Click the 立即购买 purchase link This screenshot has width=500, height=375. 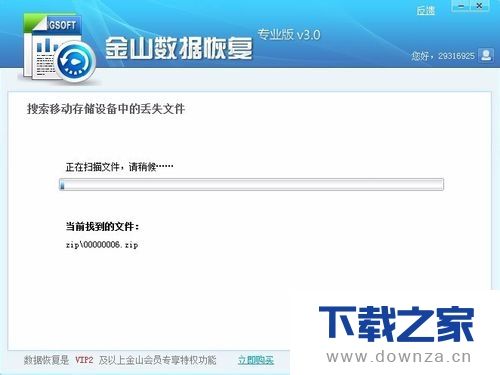pyautogui.click(x=256, y=360)
